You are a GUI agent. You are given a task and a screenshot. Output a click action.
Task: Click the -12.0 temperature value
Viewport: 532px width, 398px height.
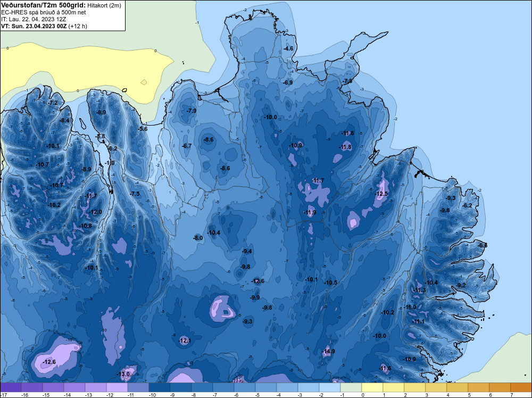(x=96, y=212)
